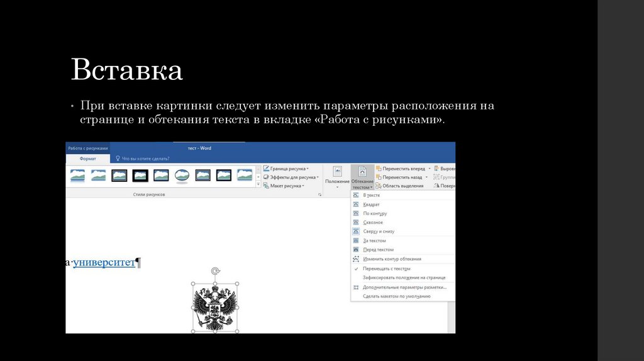Image resolution: width=644 pixels, height=361 pixels.
Task: Expand the arrow next to Переместить назад
Action: click(x=426, y=177)
